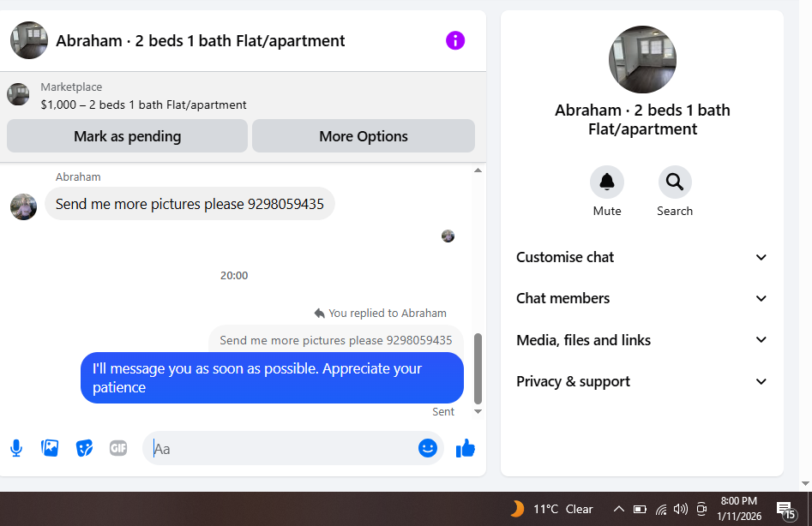Open the large profile picture in side panel
Image resolution: width=812 pixels, height=526 pixels.
tap(642, 59)
